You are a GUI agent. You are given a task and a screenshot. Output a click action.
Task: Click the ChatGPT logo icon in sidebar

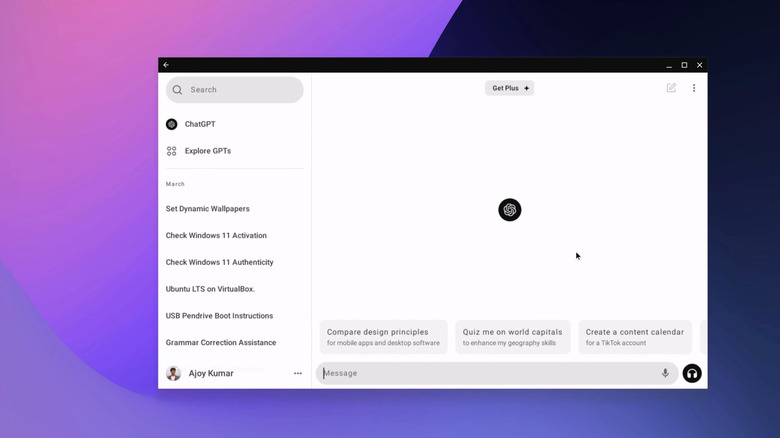click(x=172, y=124)
